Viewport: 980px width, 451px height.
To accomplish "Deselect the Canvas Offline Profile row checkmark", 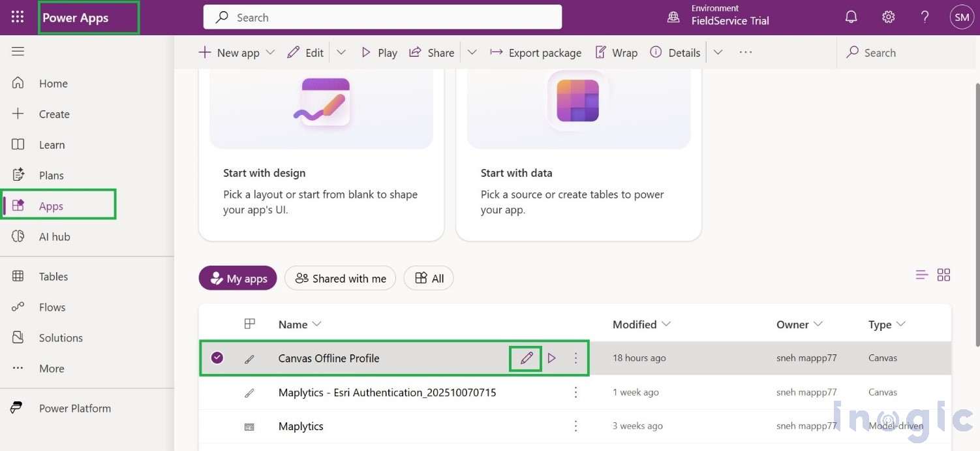I will click(217, 358).
